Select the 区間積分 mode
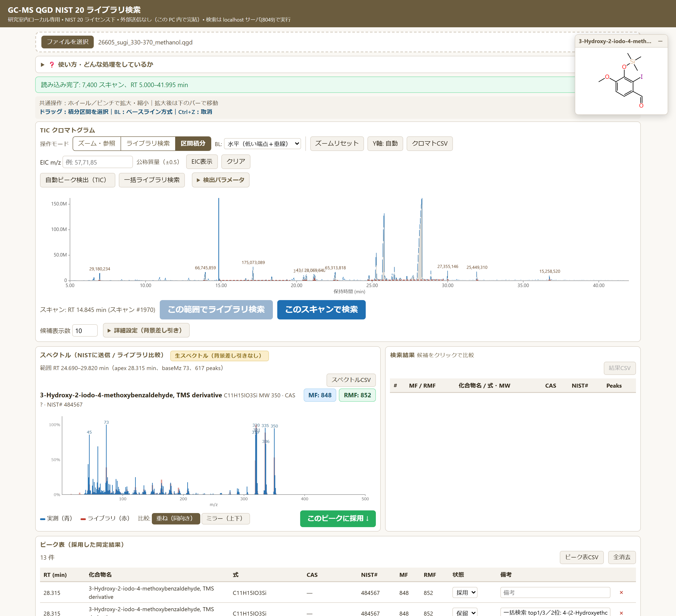676x616 pixels. (193, 143)
